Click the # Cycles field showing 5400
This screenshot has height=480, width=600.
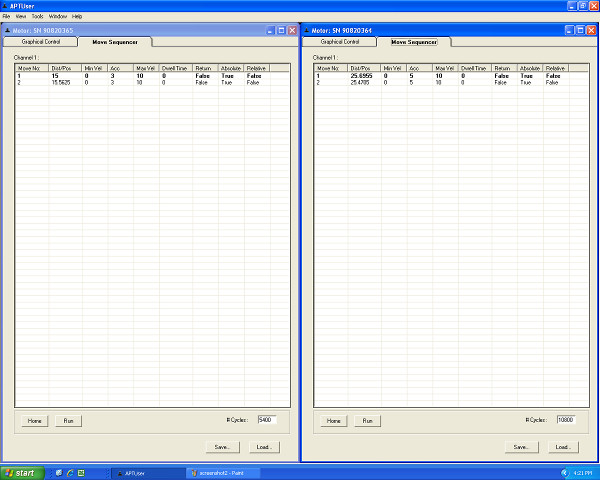click(266, 420)
